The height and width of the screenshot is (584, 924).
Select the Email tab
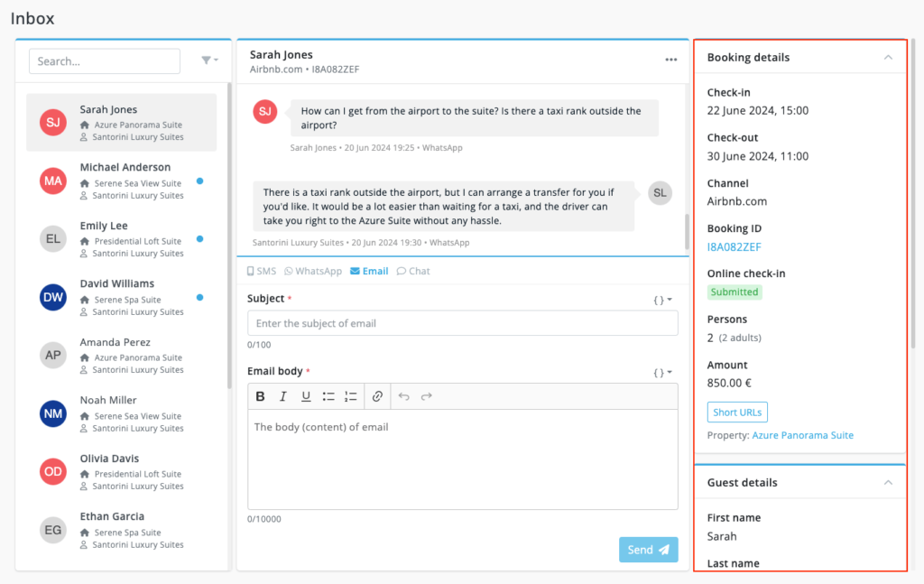[369, 271]
